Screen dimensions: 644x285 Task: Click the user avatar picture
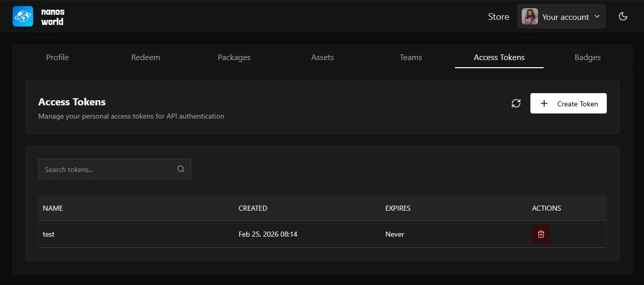[530, 16]
